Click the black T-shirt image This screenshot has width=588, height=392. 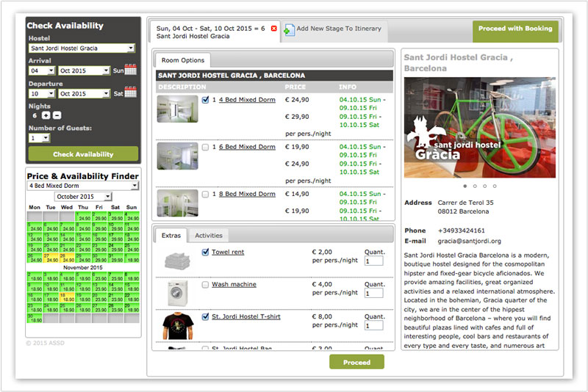(x=178, y=326)
